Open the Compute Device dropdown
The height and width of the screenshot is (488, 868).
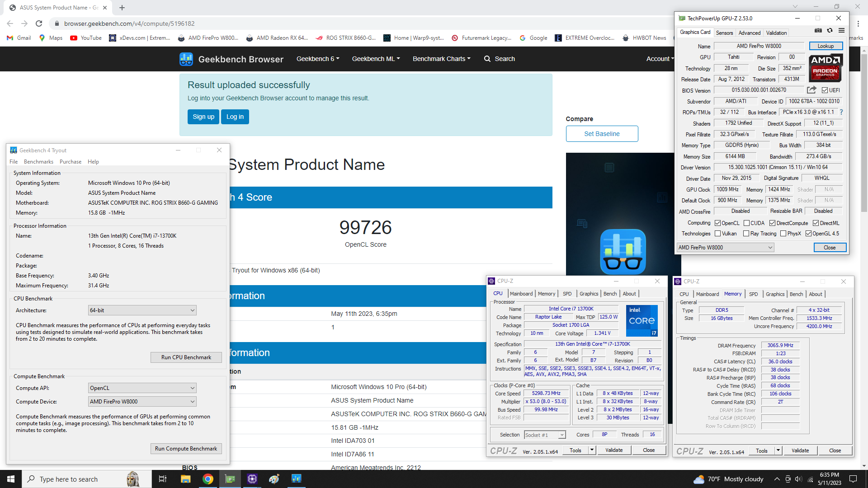(142, 402)
